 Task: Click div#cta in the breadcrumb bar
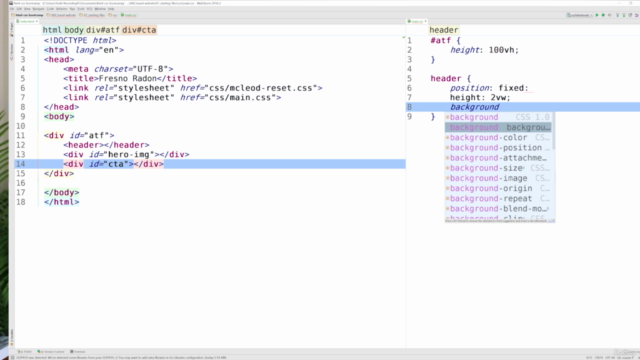tap(139, 30)
